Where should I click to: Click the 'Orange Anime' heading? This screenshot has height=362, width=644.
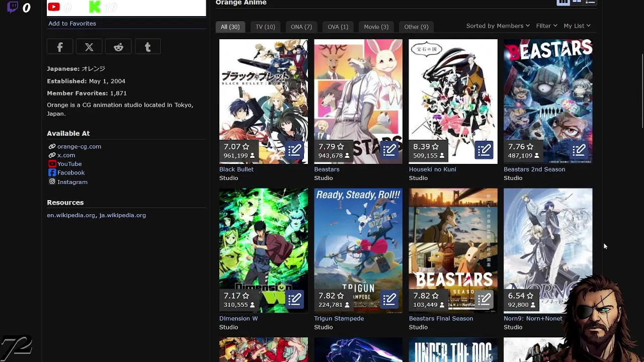pos(241,3)
